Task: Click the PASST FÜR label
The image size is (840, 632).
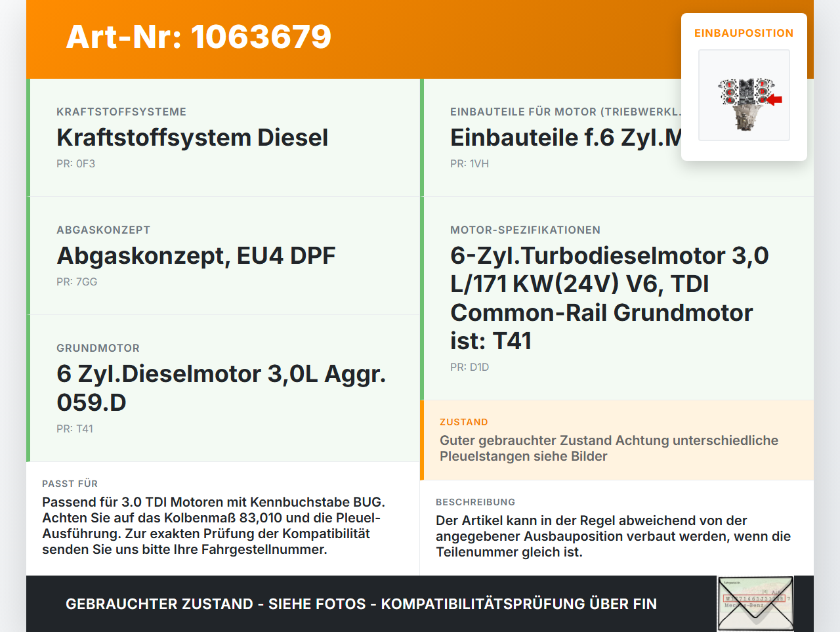Action: 70,484
